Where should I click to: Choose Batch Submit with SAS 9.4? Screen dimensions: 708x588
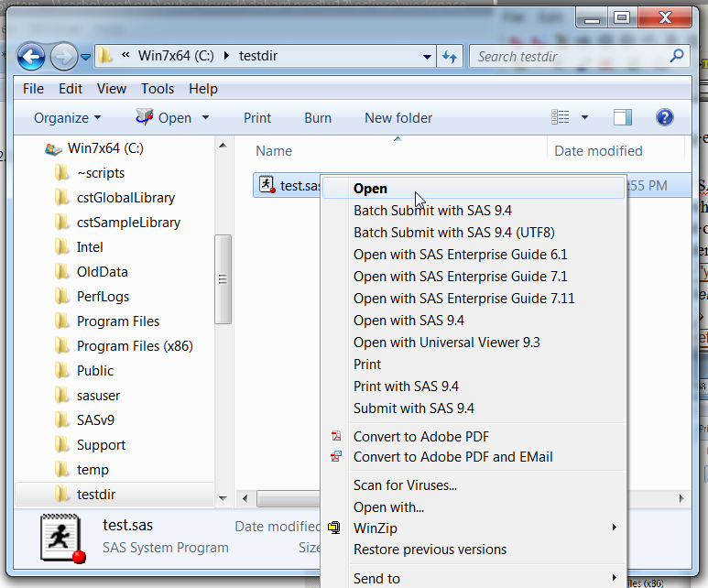pos(432,211)
